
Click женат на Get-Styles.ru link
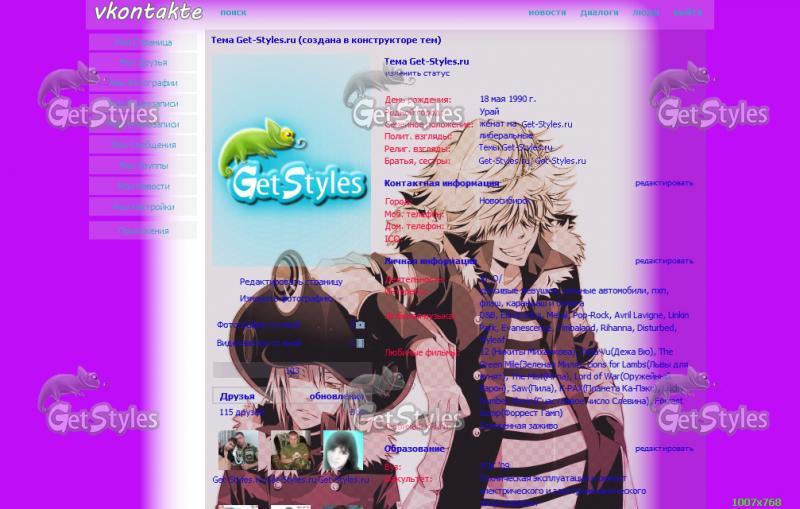pyautogui.click(x=526, y=124)
